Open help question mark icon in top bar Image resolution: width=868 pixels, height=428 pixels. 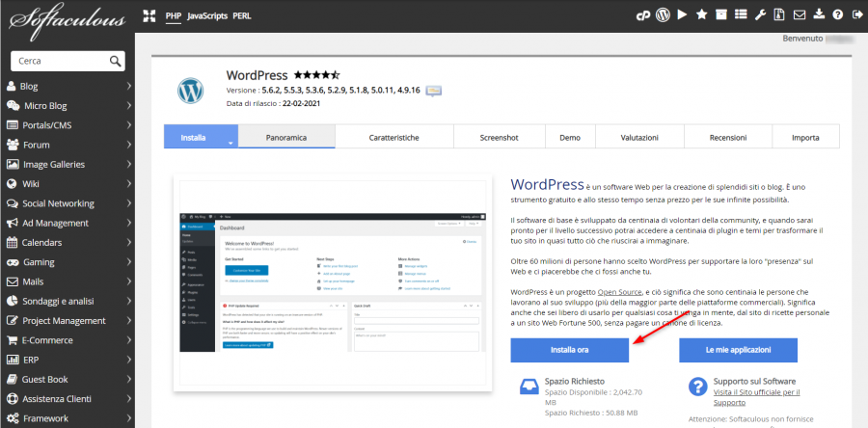tap(837, 14)
